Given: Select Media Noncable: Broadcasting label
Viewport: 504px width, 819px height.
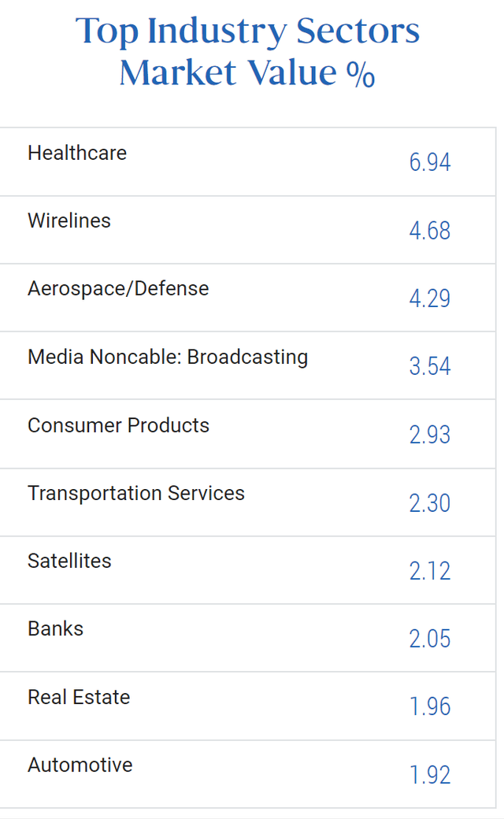Looking at the screenshot, I should click(168, 358).
